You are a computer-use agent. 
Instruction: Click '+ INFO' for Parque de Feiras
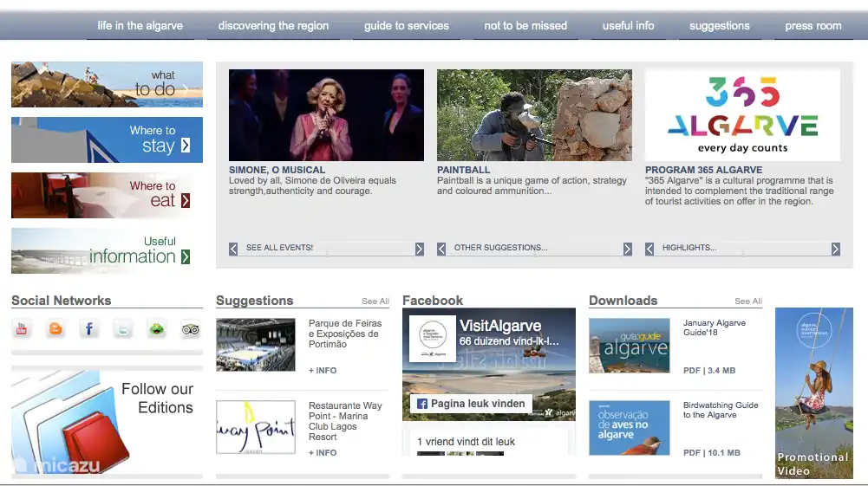pos(323,371)
